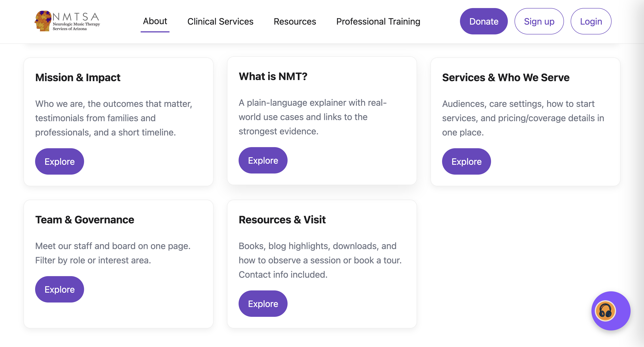Click Neurologic Music Therapy Services logo text
644x347 pixels.
click(76, 26)
